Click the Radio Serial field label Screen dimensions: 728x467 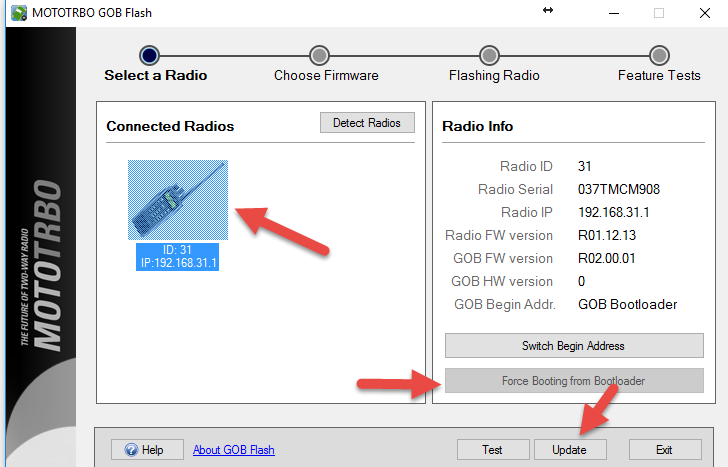(x=515, y=189)
